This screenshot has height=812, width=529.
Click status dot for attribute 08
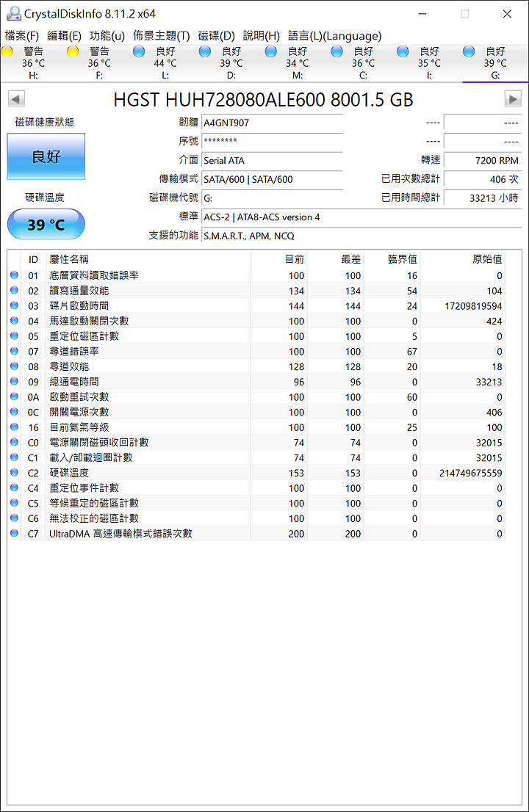pyautogui.click(x=15, y=366)
